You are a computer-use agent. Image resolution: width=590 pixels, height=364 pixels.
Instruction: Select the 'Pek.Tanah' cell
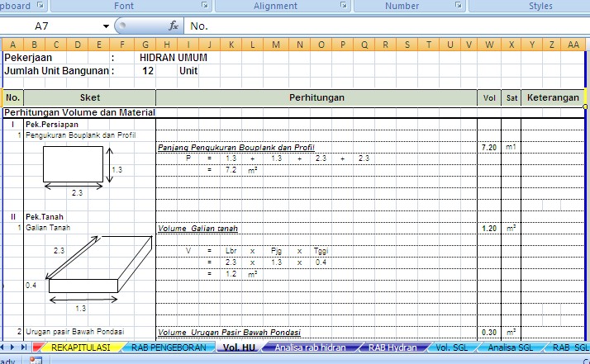(x=45, y=217)
